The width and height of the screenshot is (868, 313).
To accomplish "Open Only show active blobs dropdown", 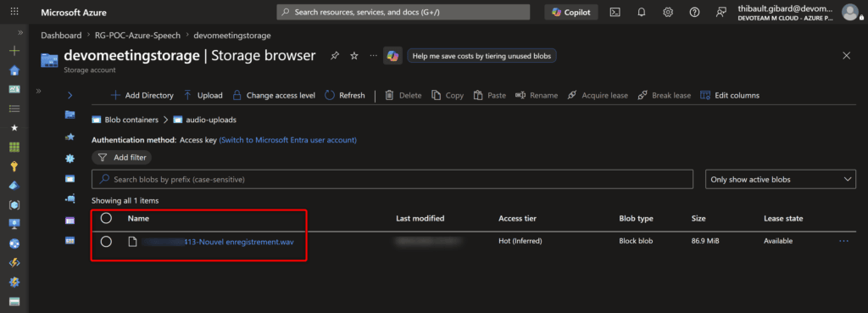I will (x=781, y=180).
